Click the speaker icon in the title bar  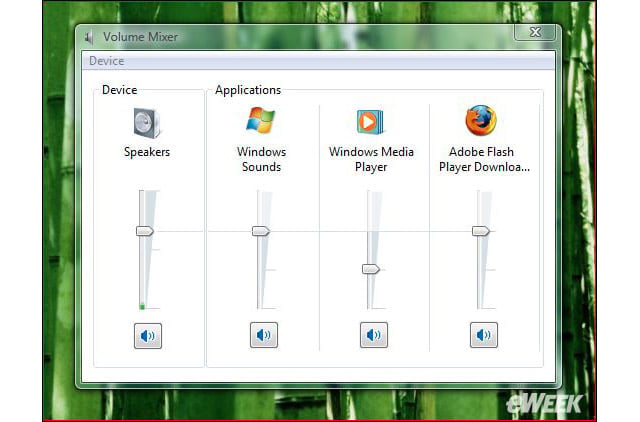click(89, 38)
